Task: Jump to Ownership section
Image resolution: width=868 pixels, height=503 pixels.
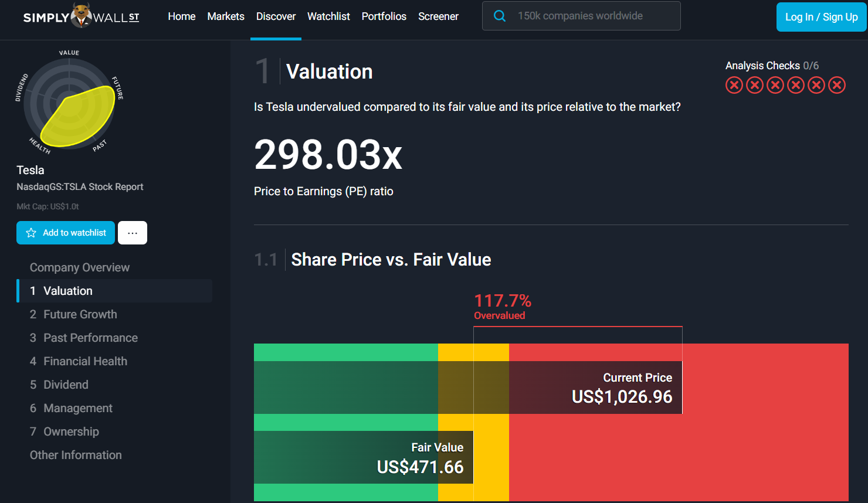Action: click(x=65, y=431)
